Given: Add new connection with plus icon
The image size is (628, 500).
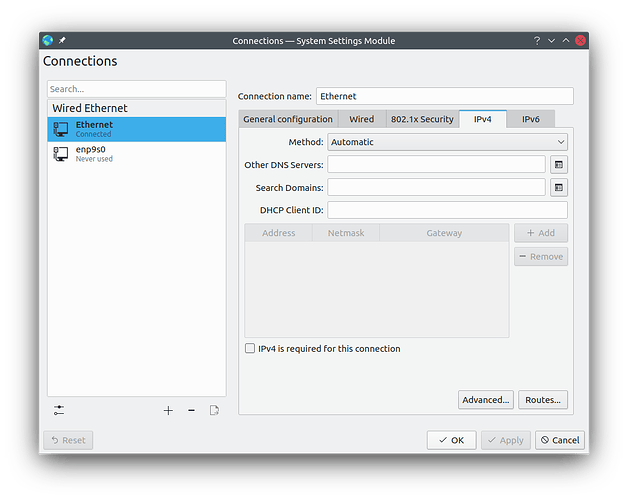Looking at the screenshot, I should point(168,410).
